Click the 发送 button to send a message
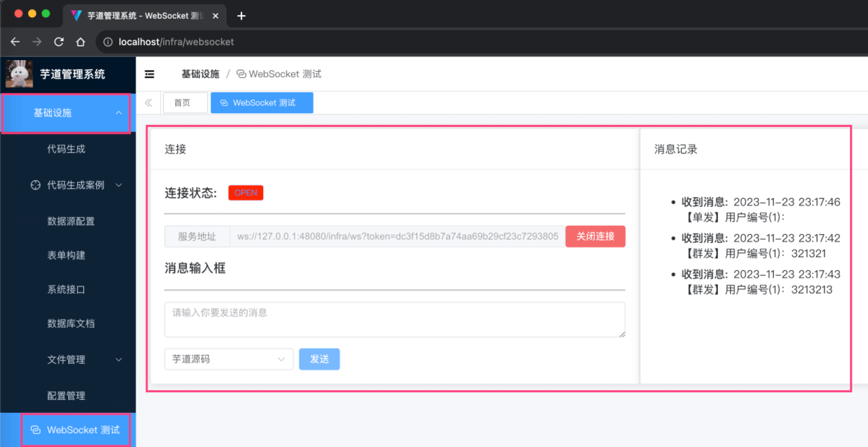 pyautogui.click(x=319, y=358)
